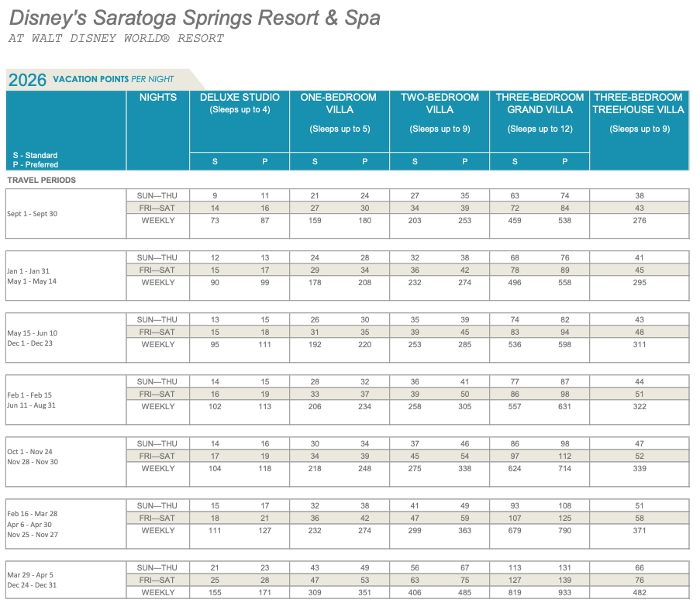Click the weekly Grand Villa value "459"
Viewport: 700px width, 610px height.
point(515,221)
